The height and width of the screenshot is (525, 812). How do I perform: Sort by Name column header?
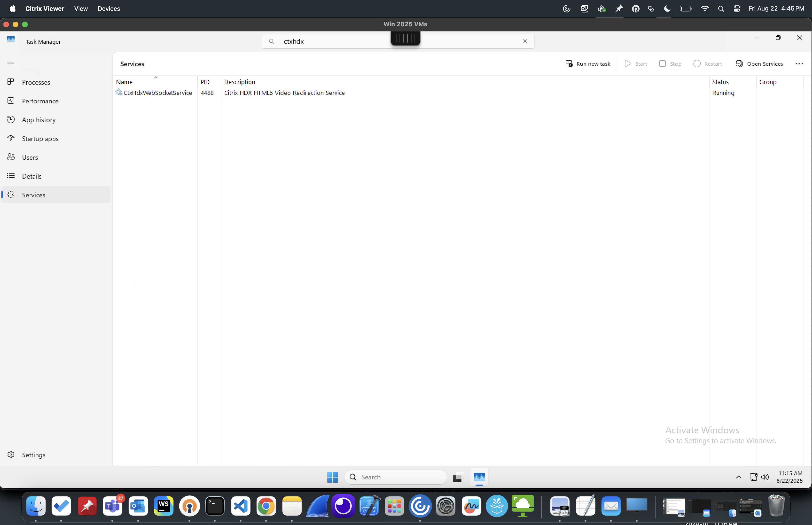tap(155, 82)
